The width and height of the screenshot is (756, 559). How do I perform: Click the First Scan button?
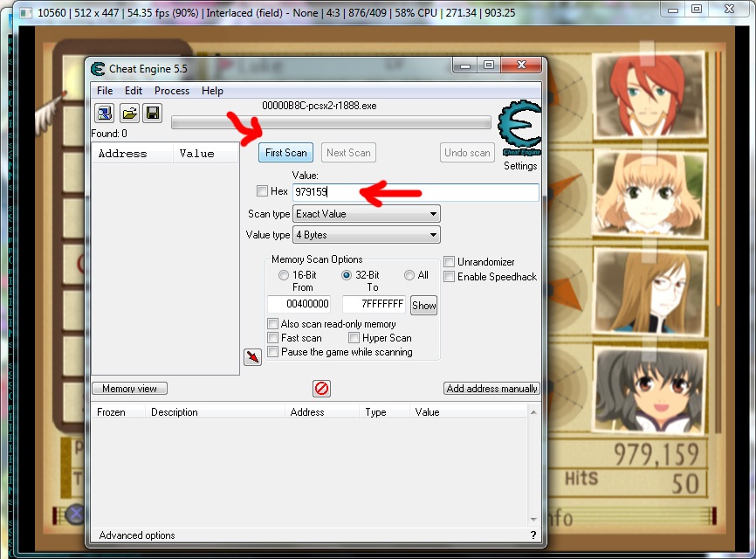point(286,153)
